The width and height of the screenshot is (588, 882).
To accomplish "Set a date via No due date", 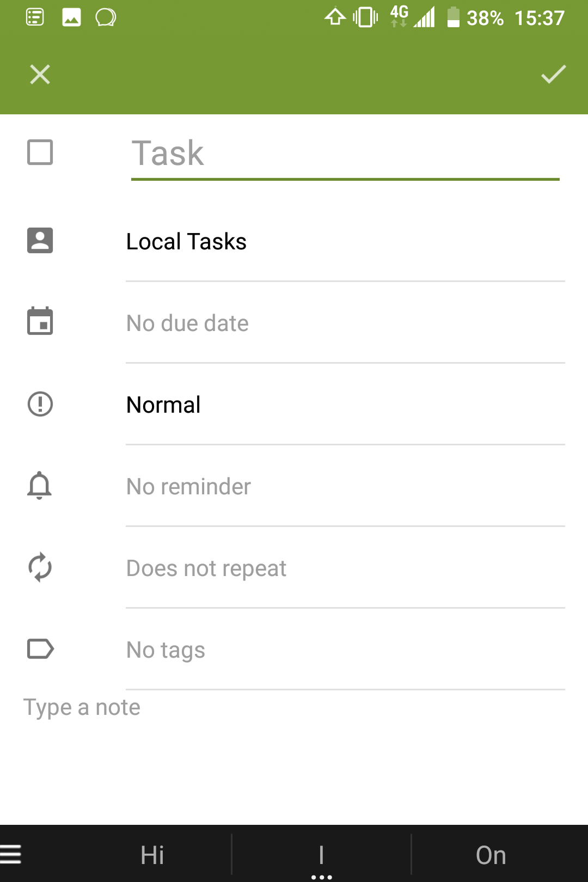I will 345,323.
